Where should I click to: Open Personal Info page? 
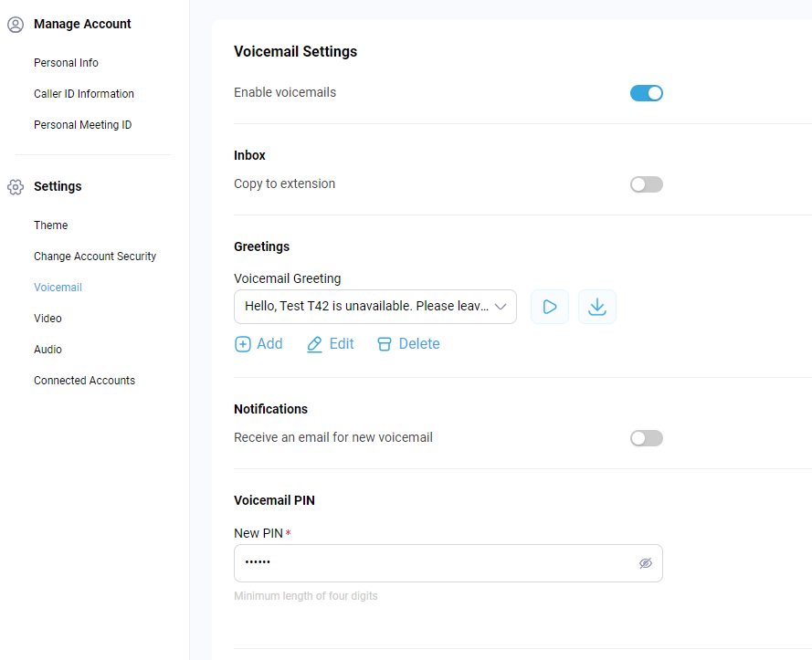66,63
